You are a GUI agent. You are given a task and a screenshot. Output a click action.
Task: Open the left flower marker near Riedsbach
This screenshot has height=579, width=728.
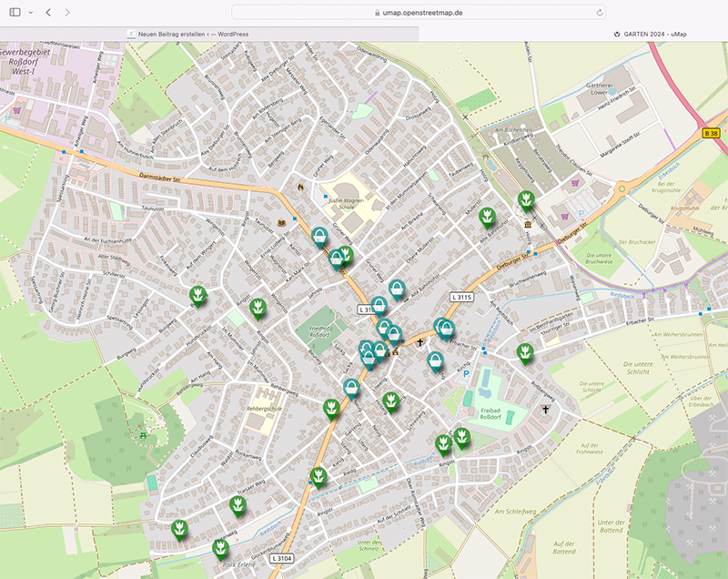443,445
